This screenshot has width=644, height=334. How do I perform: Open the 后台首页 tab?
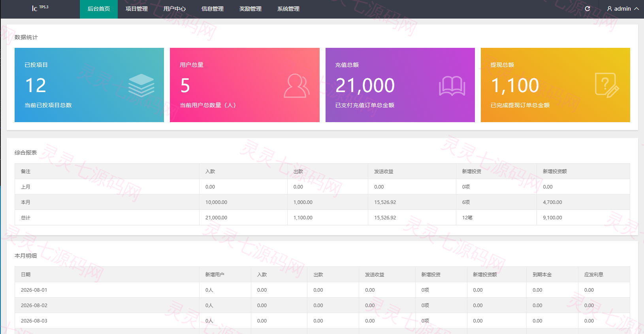pyautogui.click(x=99, y=9)
